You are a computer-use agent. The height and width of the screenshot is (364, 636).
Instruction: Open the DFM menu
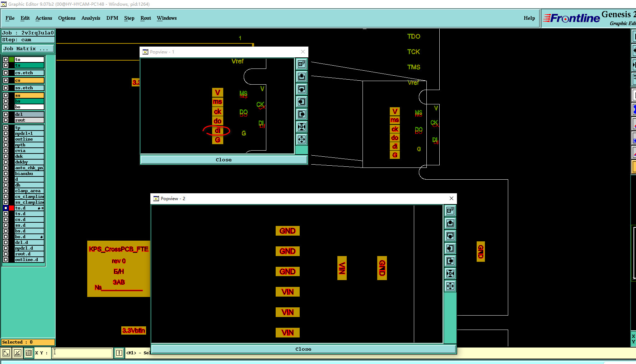pyautogui.click(x=112, y=18)
